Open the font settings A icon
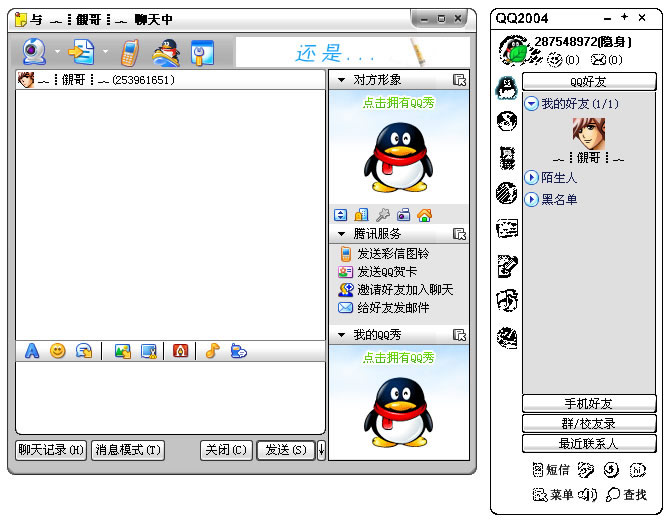671x521 pixels. (x=32, y=351)
